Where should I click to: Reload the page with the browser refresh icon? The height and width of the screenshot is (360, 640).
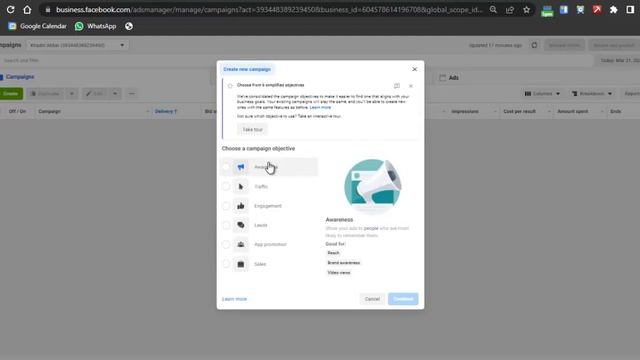(x=11, y=9)
